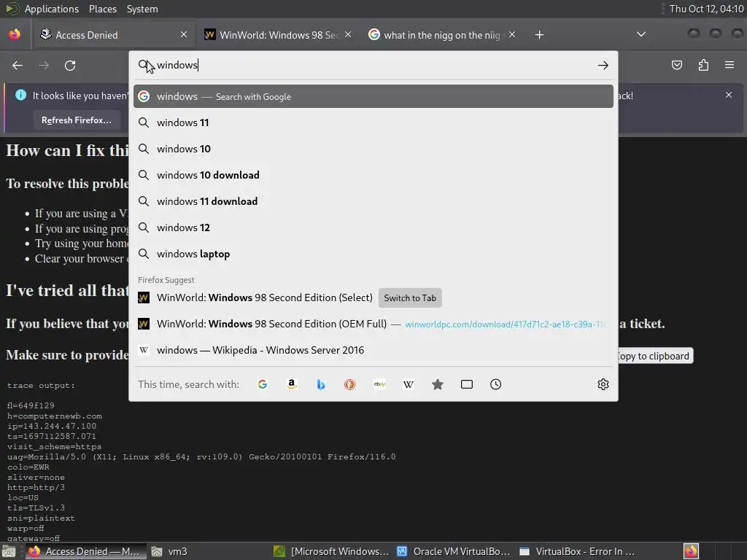Screen dimensions: 747x560
Task: Click the Switch to Tab button
Action: pos(410,298)
